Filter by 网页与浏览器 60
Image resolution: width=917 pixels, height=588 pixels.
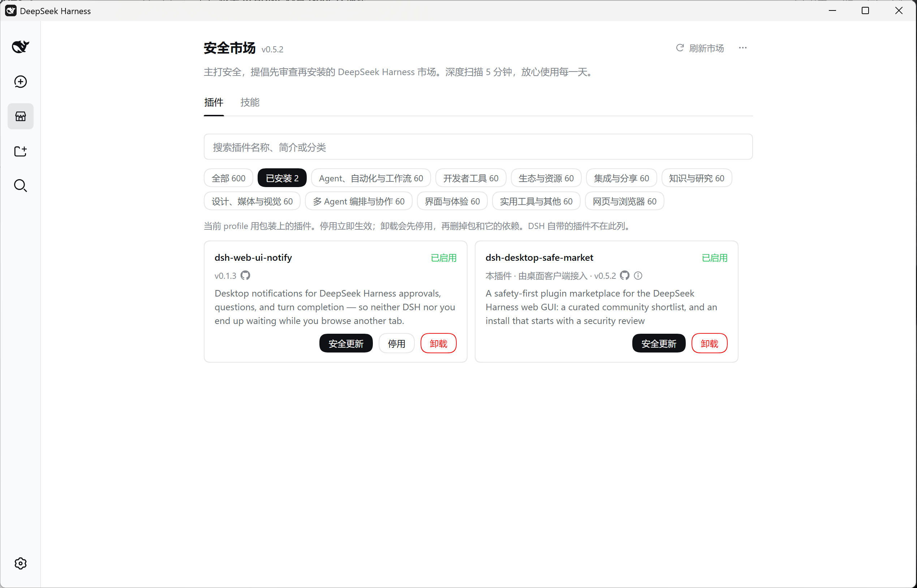624,201
